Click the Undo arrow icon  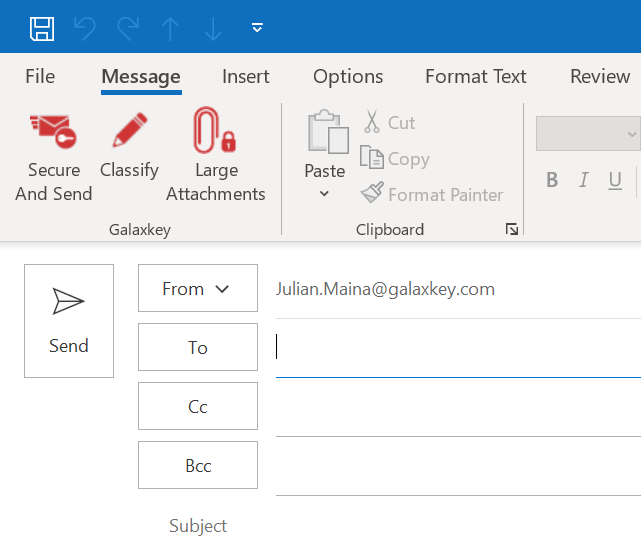pos(85,28)
